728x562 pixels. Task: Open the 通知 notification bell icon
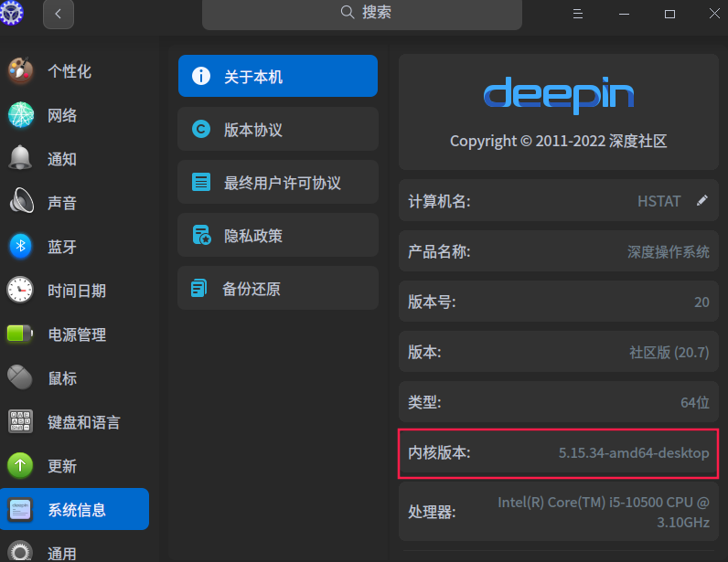[20, 158]
